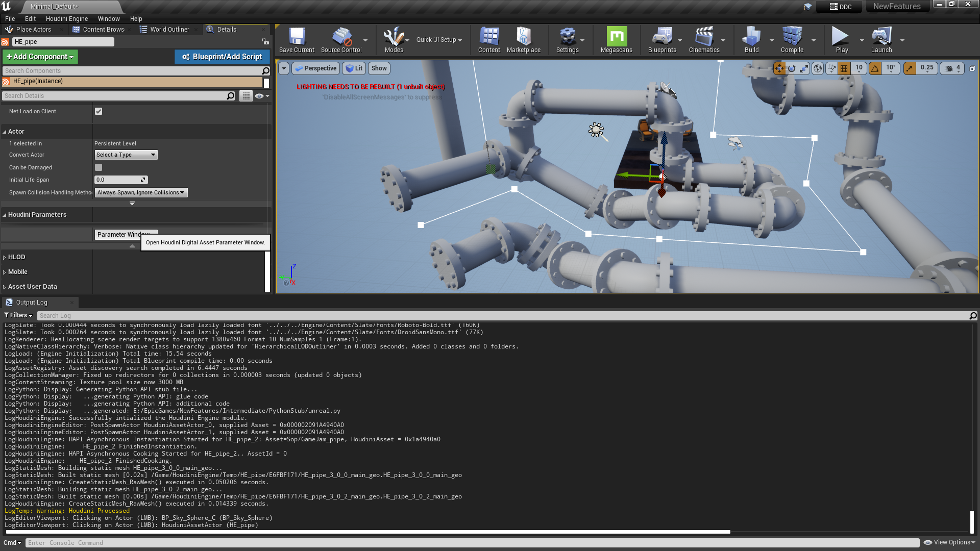Uncheck the Net Load on Client checkbox
Screen dimensions: 980x551
[x=99, y=111]
